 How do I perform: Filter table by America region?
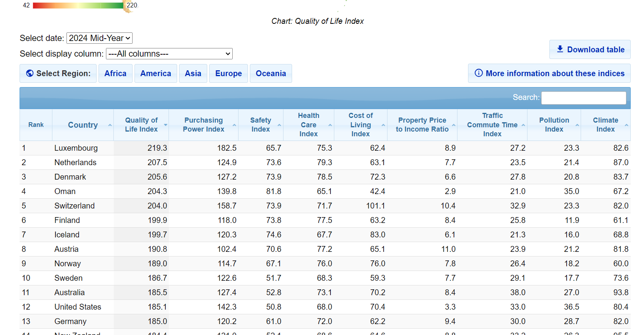point(156,73)
